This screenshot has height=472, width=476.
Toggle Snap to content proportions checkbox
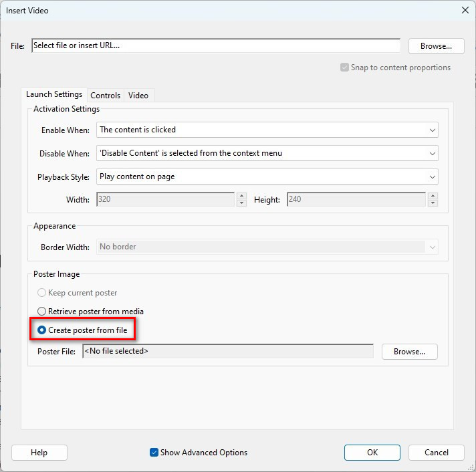coord(345,68)
